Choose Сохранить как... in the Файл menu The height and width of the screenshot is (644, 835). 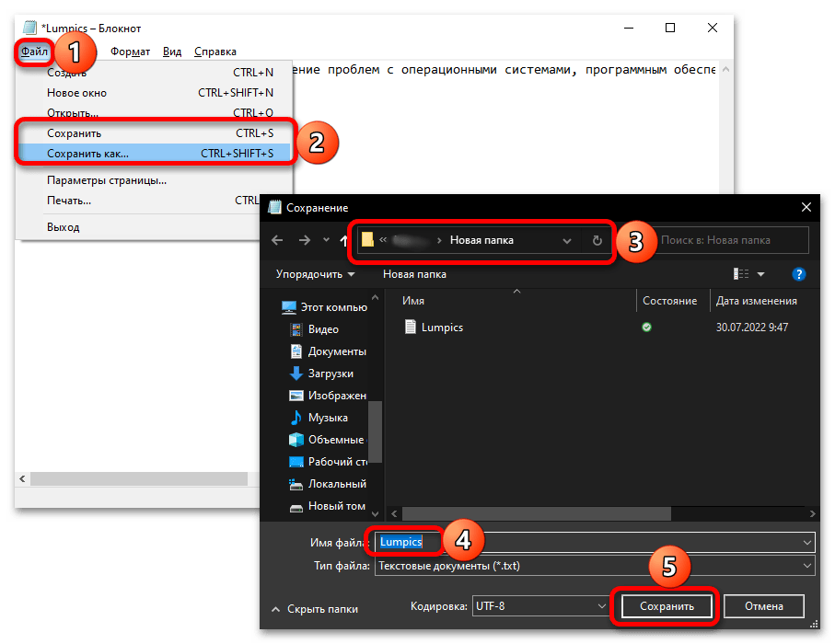click(x=88, y=154)
